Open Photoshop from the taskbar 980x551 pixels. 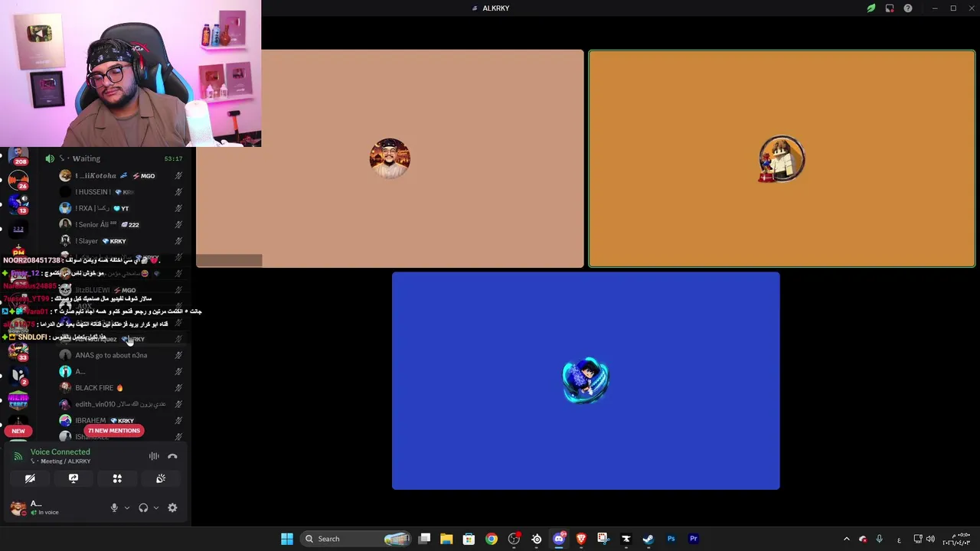[x=671, y=539]
